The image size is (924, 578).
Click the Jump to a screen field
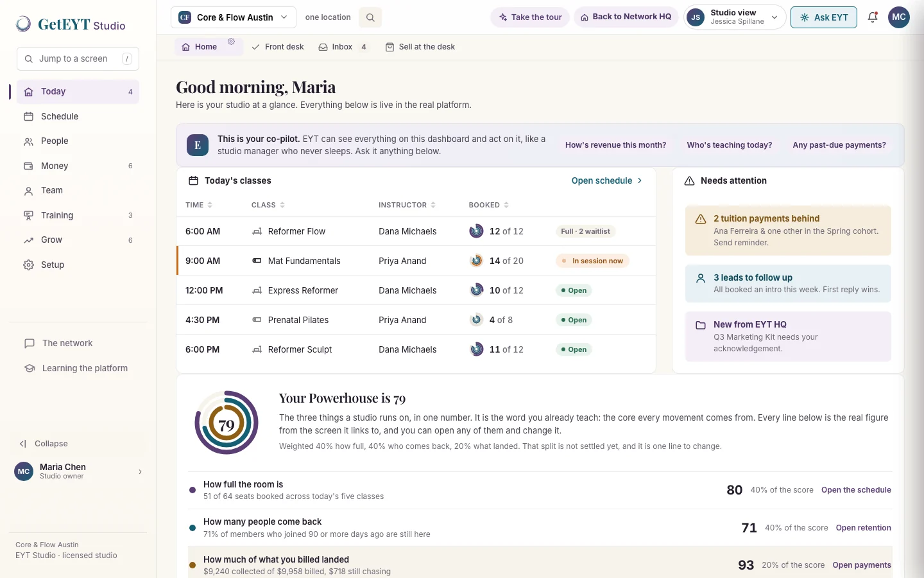78,58
